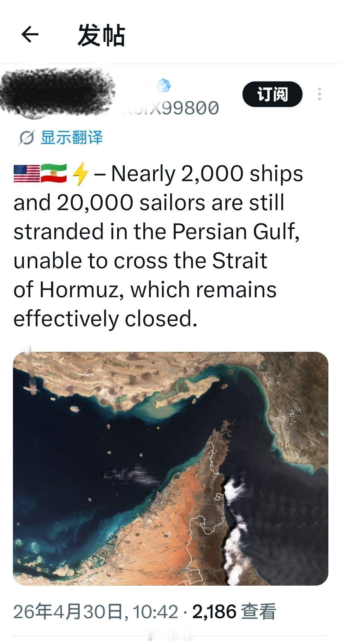Image resolution: width=341 pixels, height=644 pixels.
Task: Go back using the arrow icon
Action: coord(30,34)
